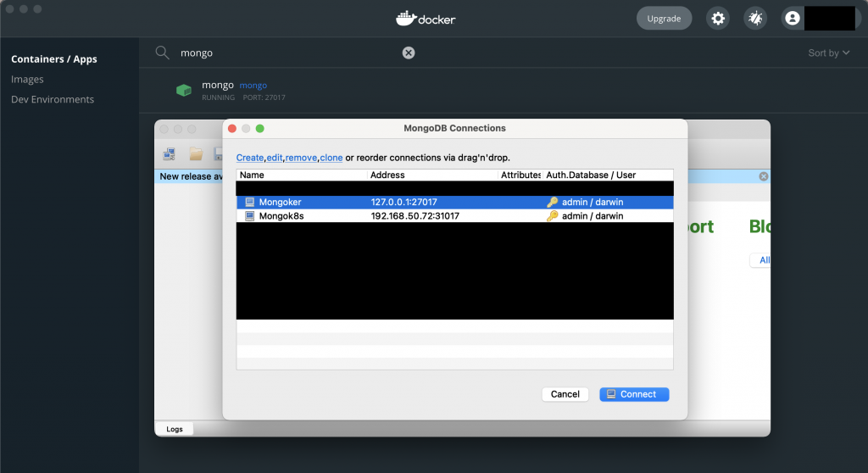Image resolution: width=868 pixels, height=473 pixels.
Task: Click the mongo container name
Action: click(x=218, y=85)
